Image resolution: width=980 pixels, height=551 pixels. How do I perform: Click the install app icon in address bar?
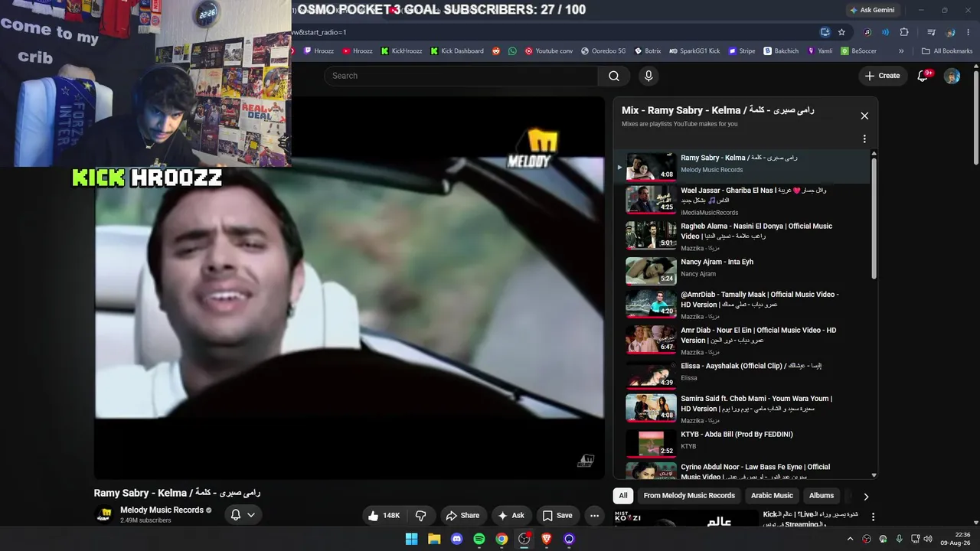pos(825,32)
